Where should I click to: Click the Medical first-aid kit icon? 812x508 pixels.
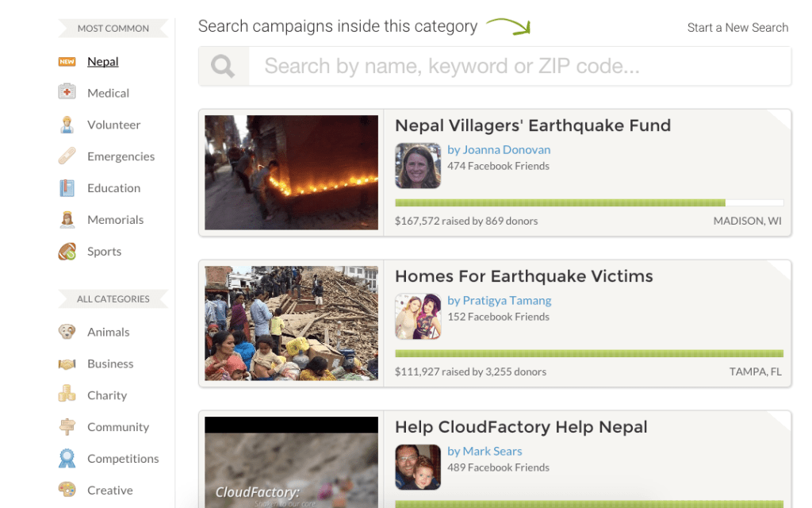tap(67, 93)
